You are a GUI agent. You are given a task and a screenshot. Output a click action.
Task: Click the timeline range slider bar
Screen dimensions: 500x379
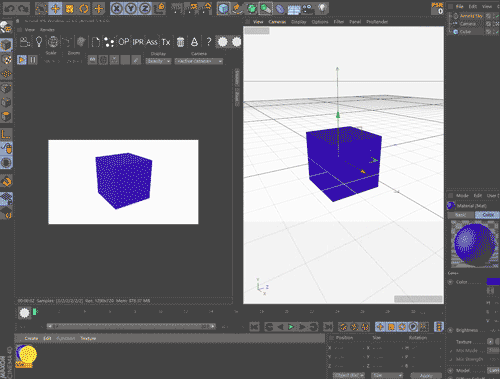click(x=131, y=326)
